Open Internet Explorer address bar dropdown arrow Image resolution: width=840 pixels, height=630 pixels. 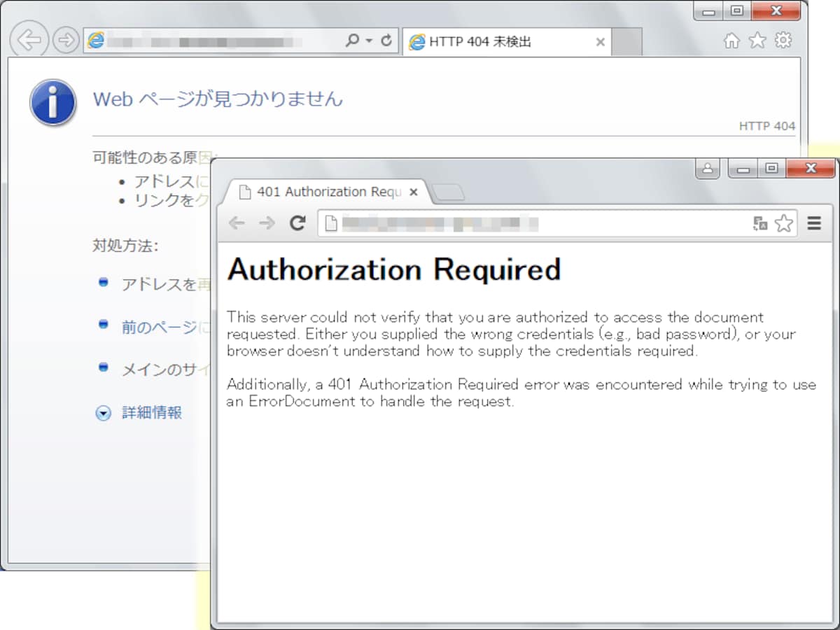pos(370,41)
